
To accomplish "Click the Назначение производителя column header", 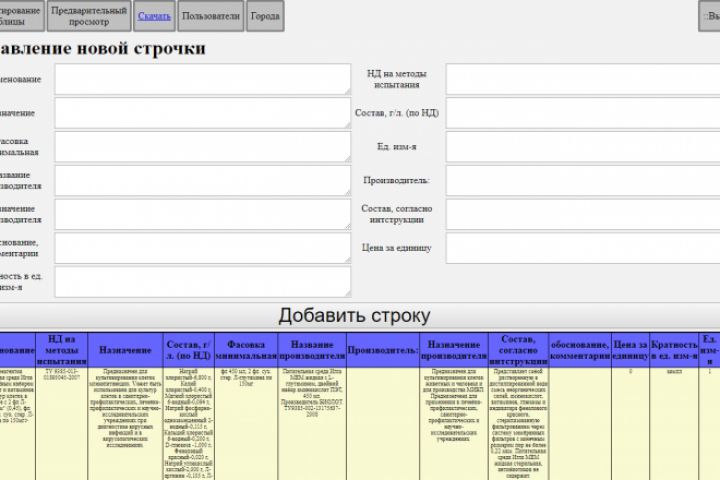I will coord(454,350).
